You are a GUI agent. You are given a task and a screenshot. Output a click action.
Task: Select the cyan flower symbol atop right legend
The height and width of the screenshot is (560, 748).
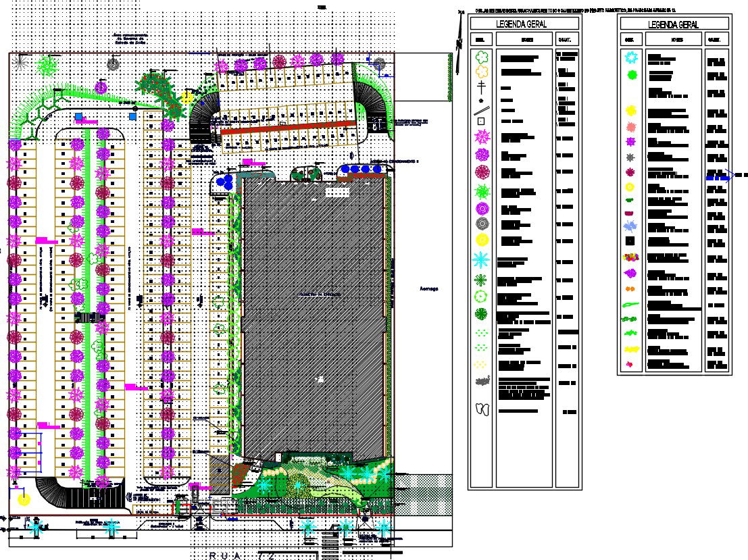click(x=631, y=57)
